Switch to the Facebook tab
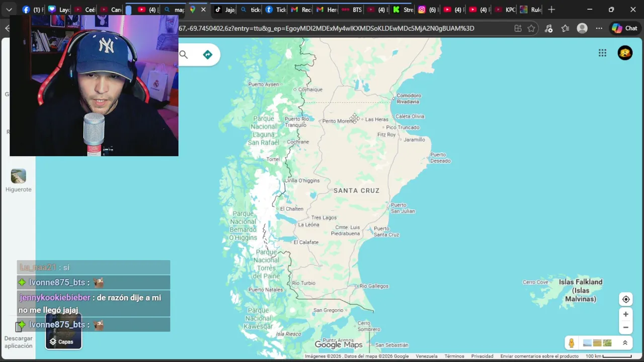644x362 pixels. (33, 10)
